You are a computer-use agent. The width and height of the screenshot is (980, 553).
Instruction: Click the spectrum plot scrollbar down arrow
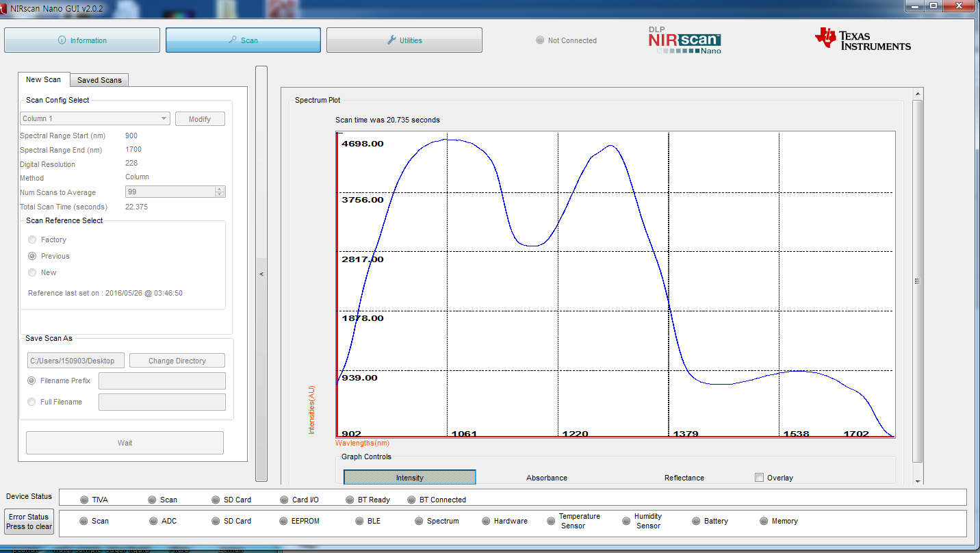(918, 480)
